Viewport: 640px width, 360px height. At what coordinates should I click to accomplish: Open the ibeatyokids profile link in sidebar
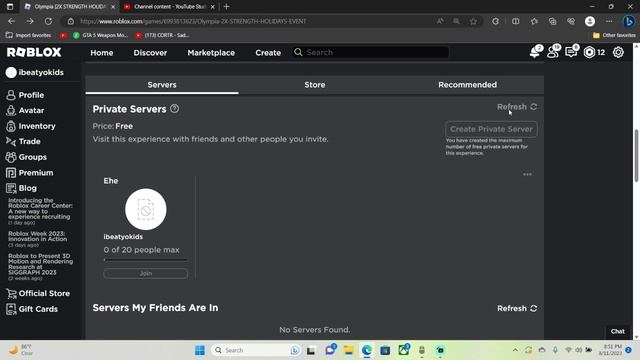click(35, 73)
